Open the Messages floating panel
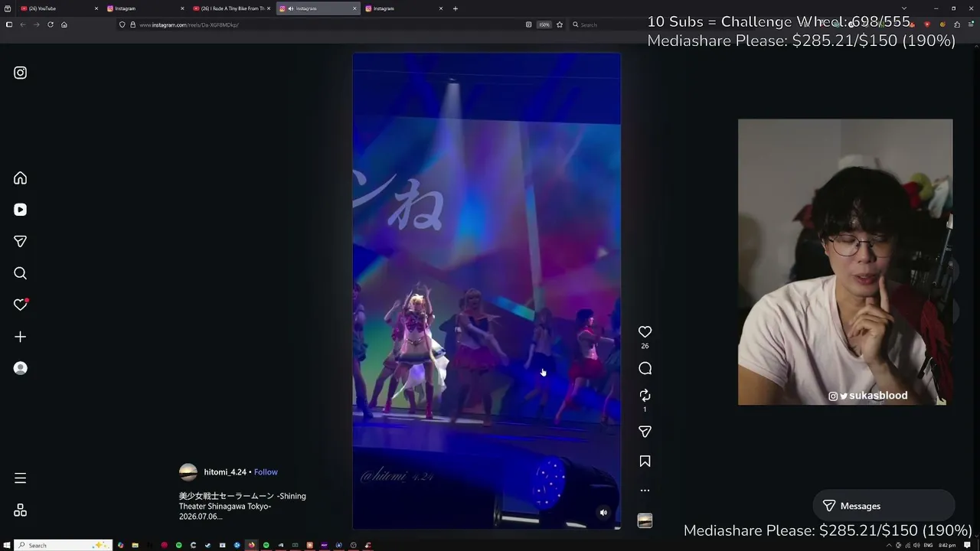This screenshot has height=551, width=980. (884, 506)
